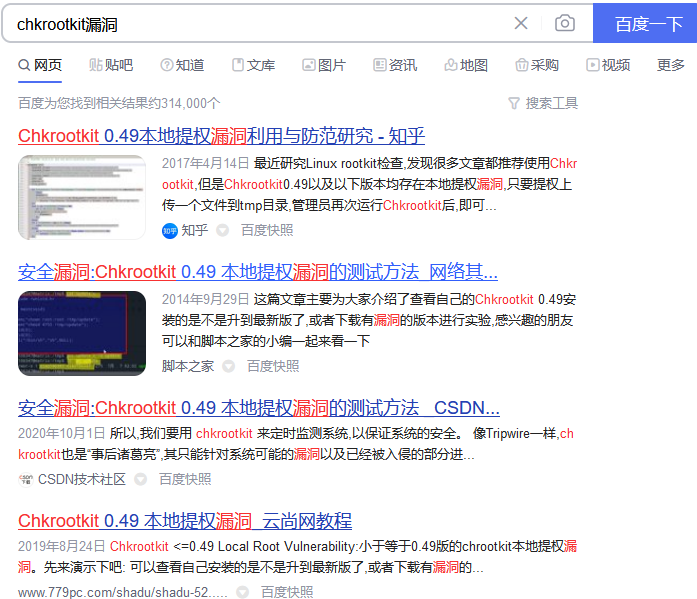The height and width of the screenshot is (599, 697).
Task: Expand the dropdown arrow next to 知乎
Action: 222,231
